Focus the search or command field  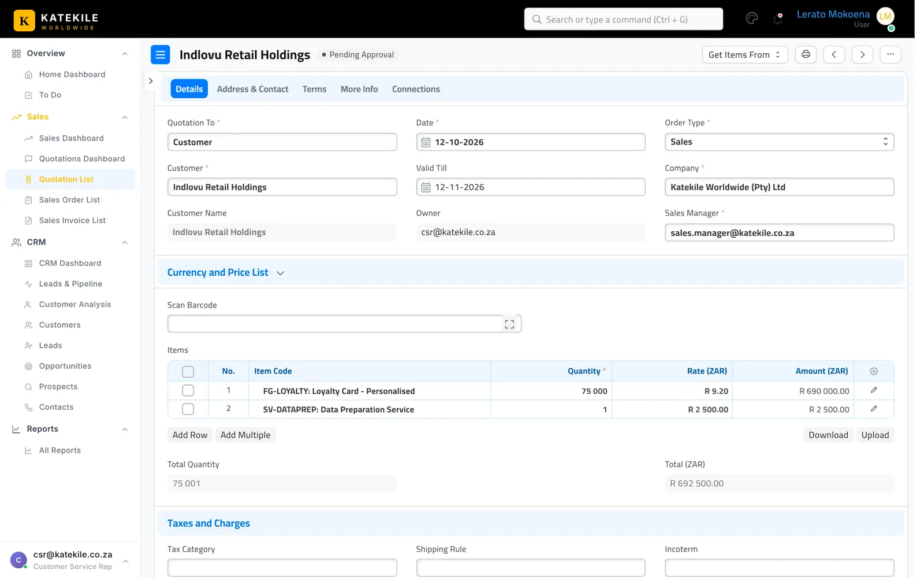[623, 19]
